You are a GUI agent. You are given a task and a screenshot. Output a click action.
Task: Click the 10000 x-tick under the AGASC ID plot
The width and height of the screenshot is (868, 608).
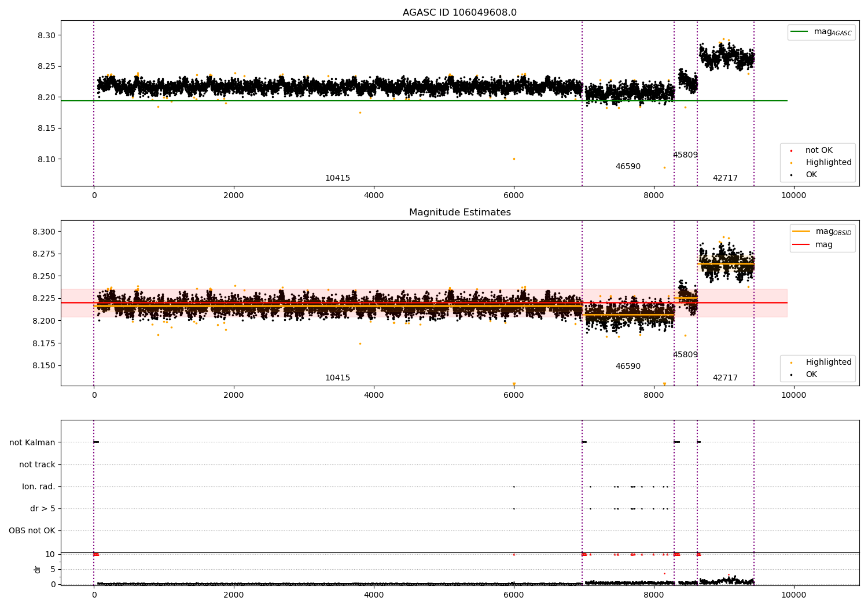(793, 196)
